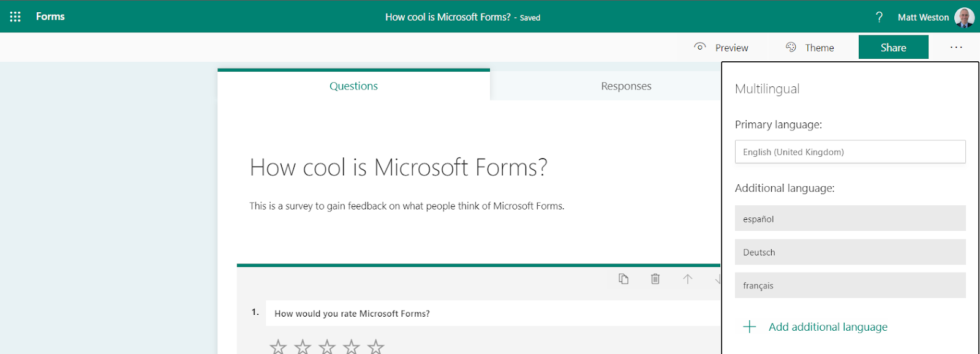
Task: Open the more options ellipsis menu
Action: point(956,47)
